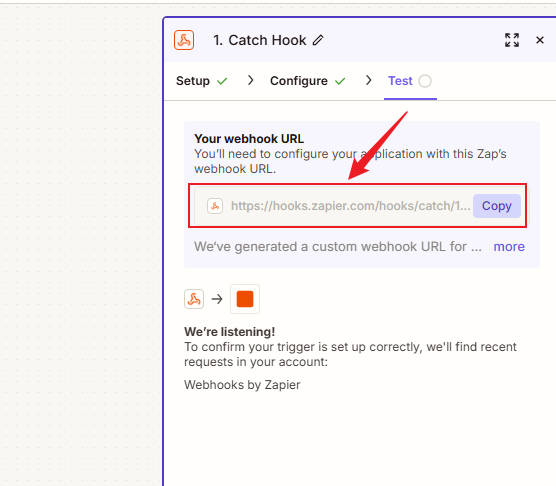Click green checkmark next to Configure

pyautogui.click(x=340, y=82)
